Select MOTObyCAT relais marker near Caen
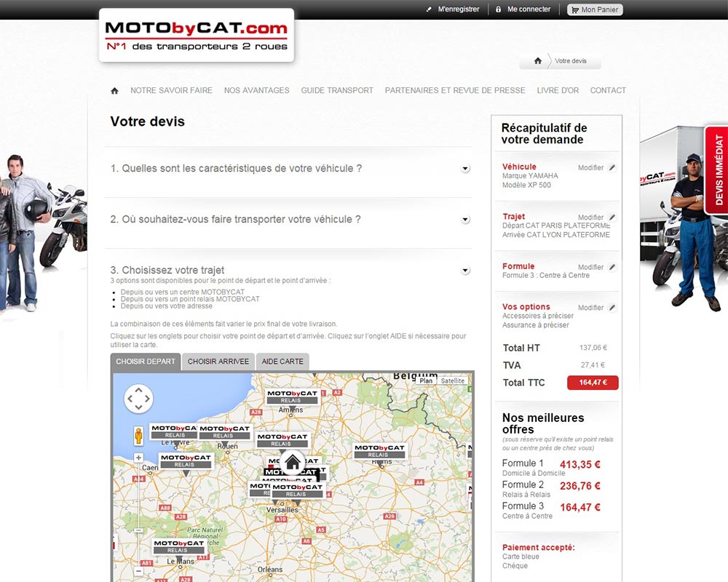 click(186, 461)
